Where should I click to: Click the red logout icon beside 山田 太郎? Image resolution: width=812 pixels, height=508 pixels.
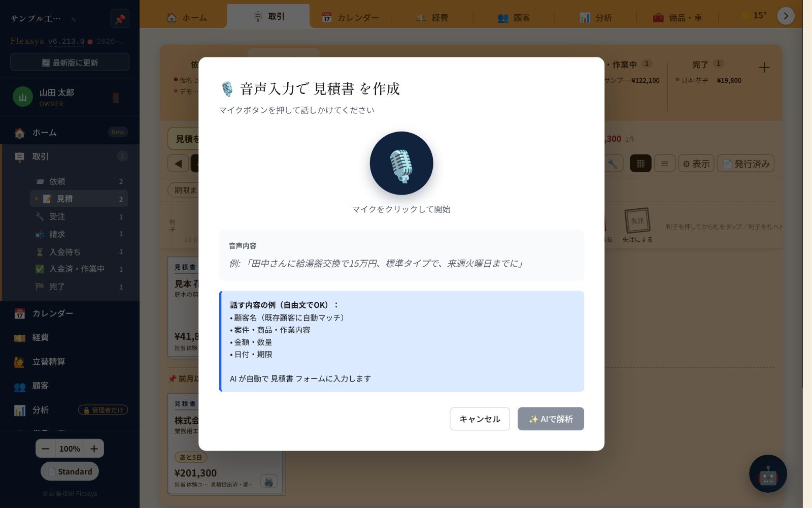click(x=116, y=98)
